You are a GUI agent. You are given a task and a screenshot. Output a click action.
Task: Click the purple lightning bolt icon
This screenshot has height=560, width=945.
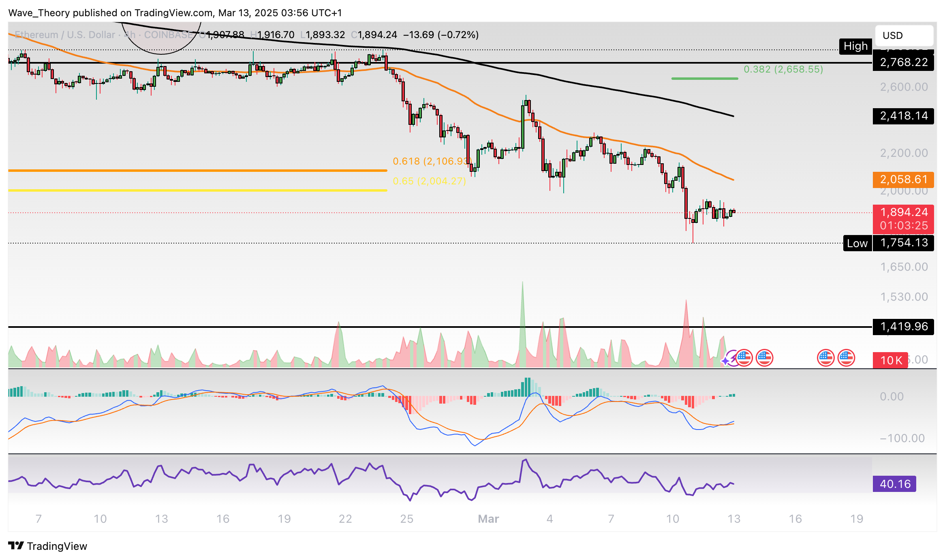[x=733, y=358]
